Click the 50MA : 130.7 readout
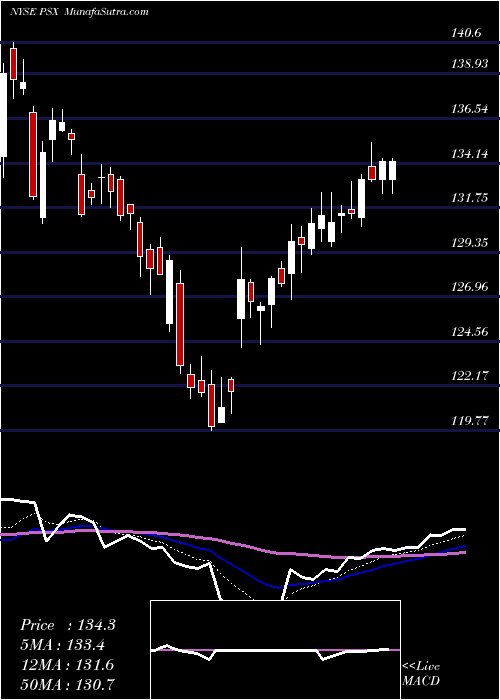 [x=67, y=684]
